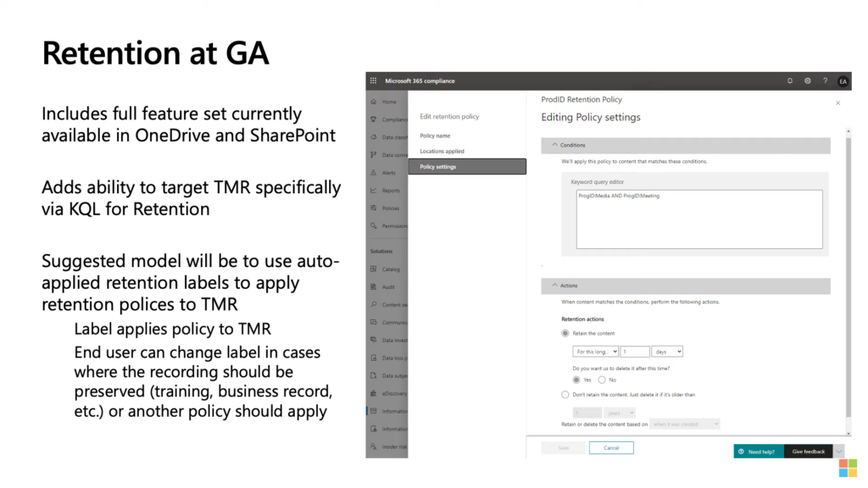868x488 pixels.
Task: Click the Microsoft 365 compliance title
Action: (x=420, y=80)
